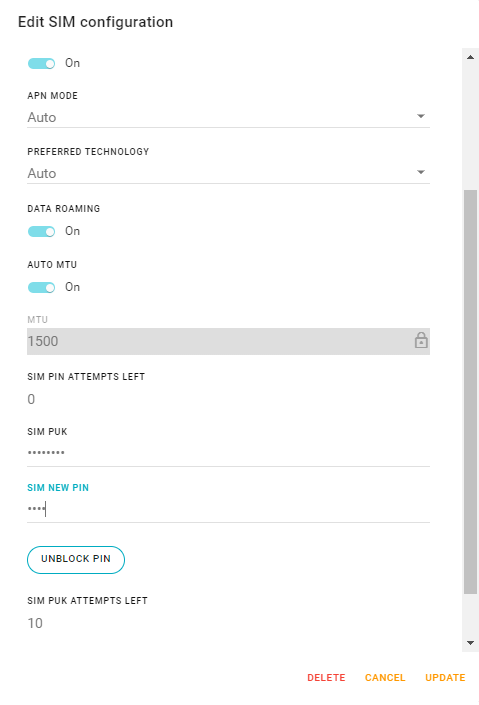Click the scrollbar up arrow
Viewport: 479px width, 705px height.
[470, 57]
